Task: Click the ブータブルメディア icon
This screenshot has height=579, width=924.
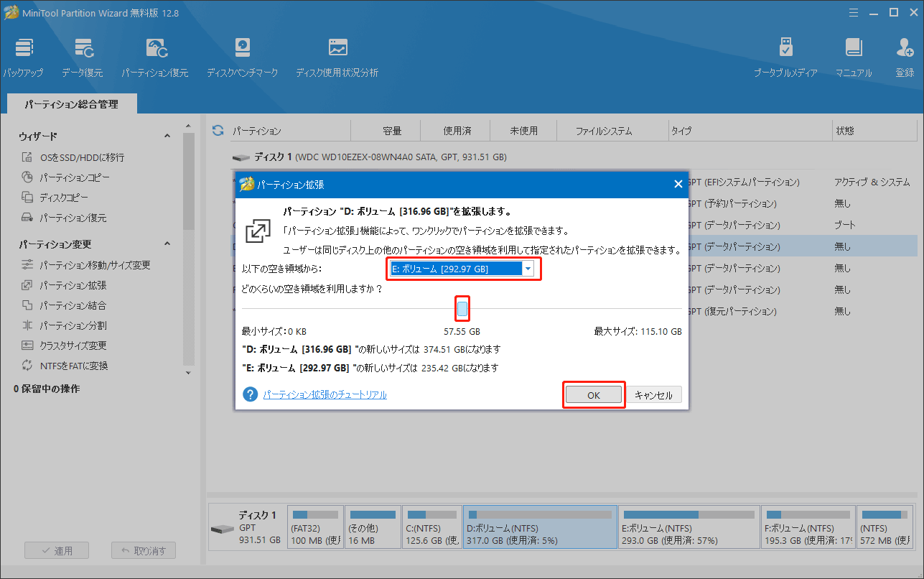Action: coord(785,58)
